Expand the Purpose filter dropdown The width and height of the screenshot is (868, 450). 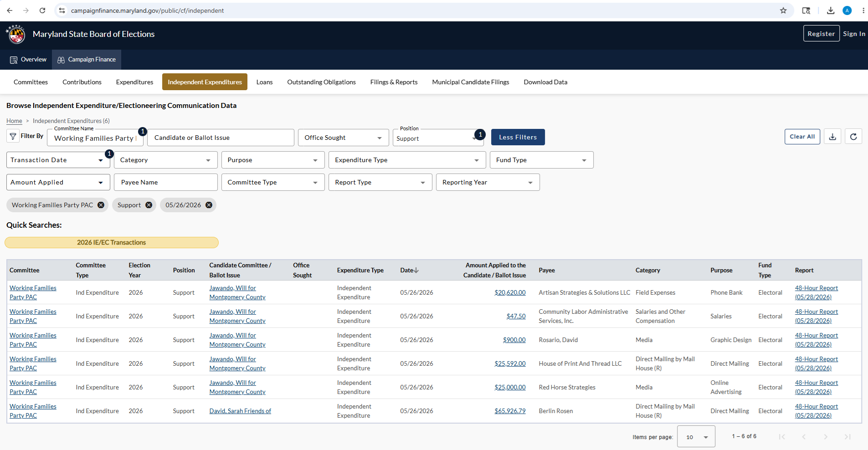point(273,160)
